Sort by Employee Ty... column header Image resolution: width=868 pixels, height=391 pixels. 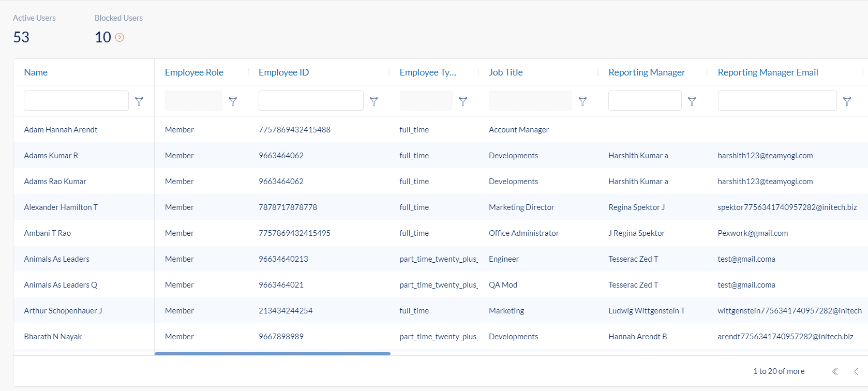pyautogui.click(x=428, y=72)
